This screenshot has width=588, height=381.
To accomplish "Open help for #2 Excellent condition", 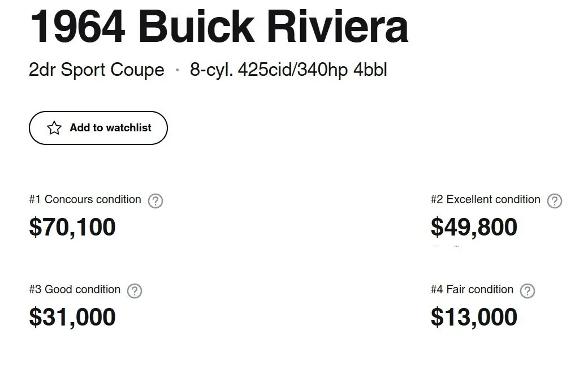I will pyautogui.click(x=555, y=201).
